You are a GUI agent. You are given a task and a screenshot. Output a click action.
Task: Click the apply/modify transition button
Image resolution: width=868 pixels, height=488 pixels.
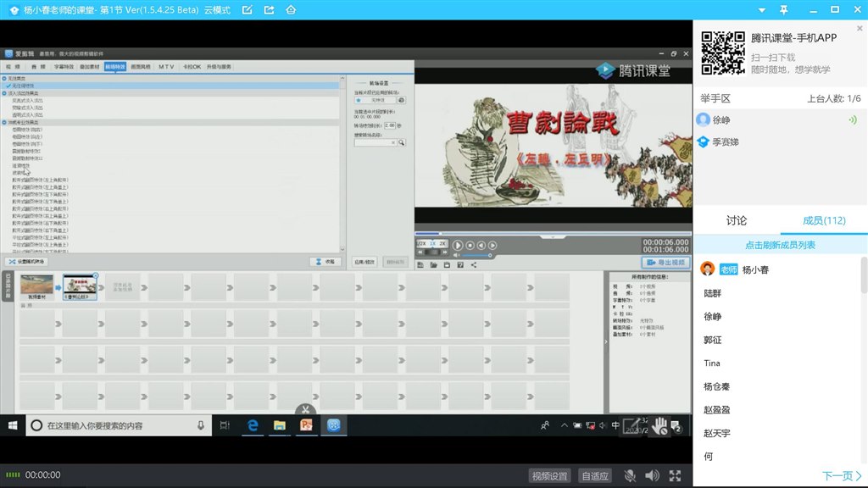364,262
